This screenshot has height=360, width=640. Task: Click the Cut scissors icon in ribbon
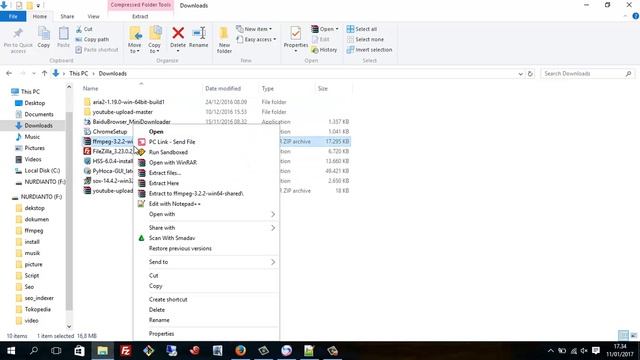pyautogui.click(x=79, y=29)
